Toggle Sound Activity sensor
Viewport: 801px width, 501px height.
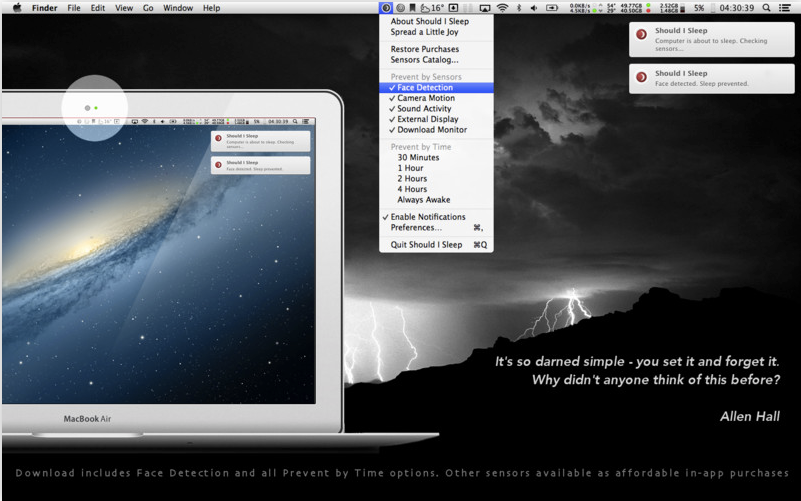click(x=436, y=109)
